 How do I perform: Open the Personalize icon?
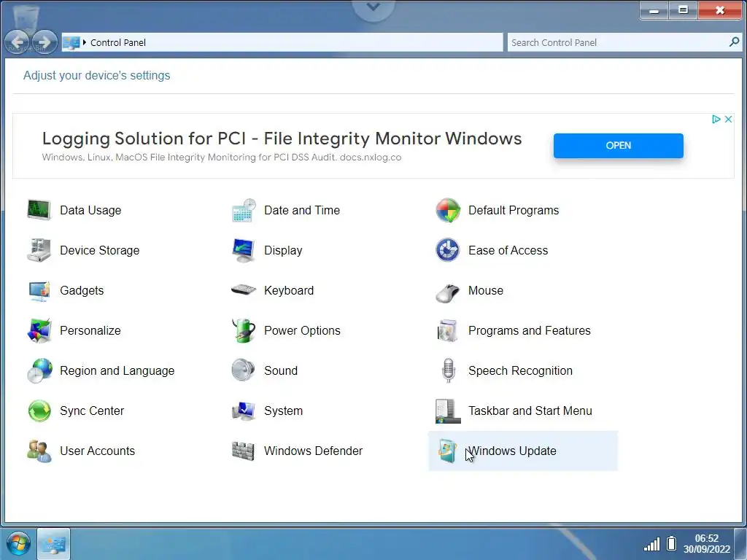39,330
